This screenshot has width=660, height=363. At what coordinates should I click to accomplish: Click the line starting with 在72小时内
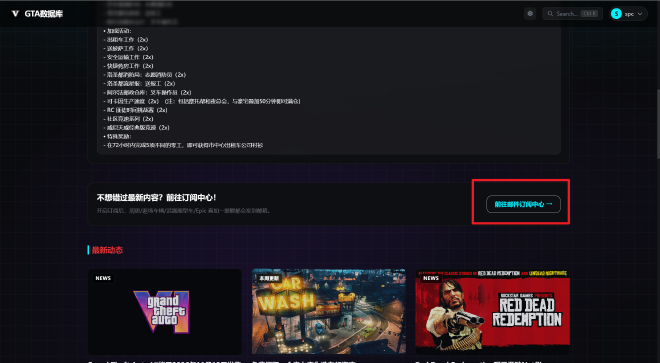[x=183, y=145]
